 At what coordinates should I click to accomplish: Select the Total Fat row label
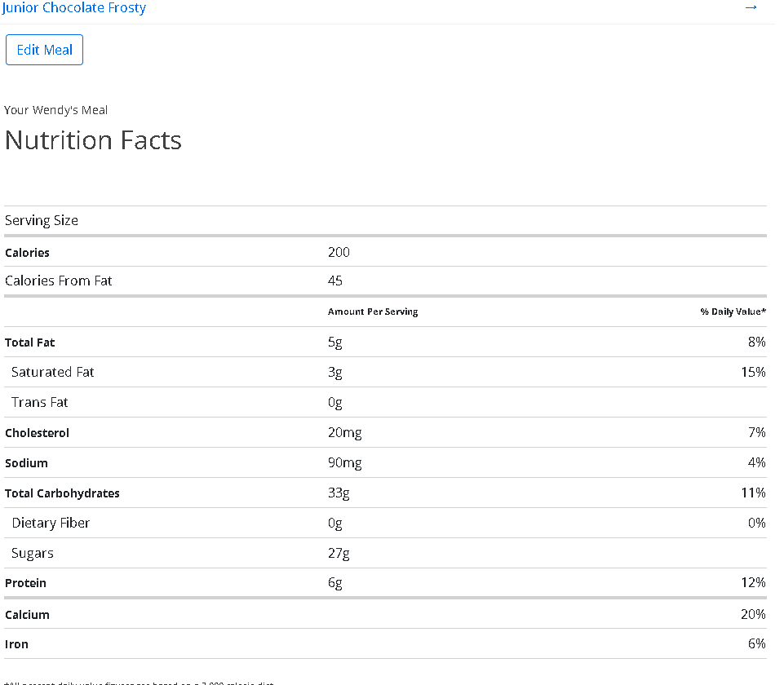pyautogui.click(x=30, y=342)
